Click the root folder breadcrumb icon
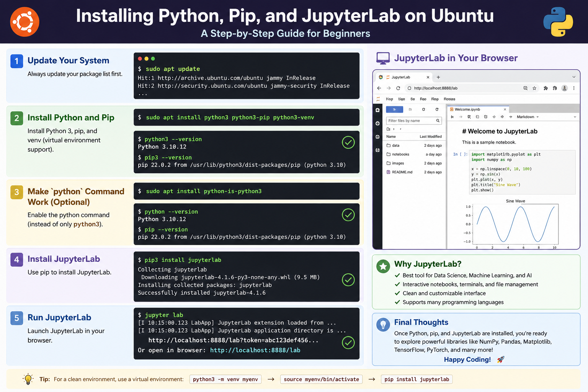588x392 pixels. click(x=389, y=129)
